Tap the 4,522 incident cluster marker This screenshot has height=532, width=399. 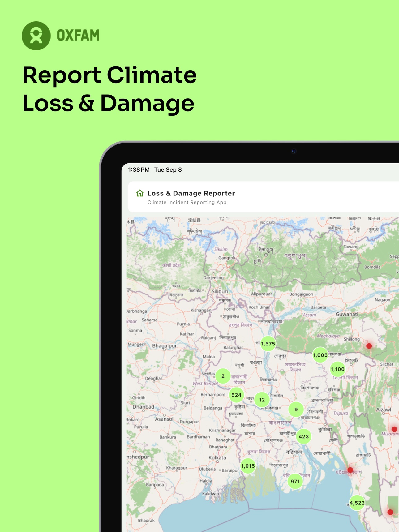357,503
